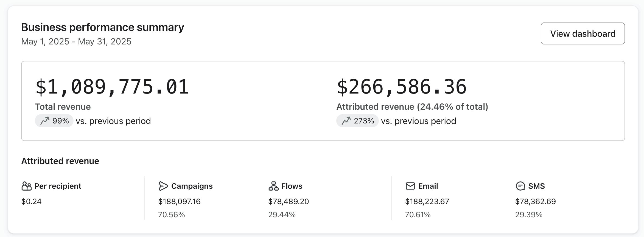The image size is (644, 237).
Task: Click the Email label
Action: click(428, 186)
